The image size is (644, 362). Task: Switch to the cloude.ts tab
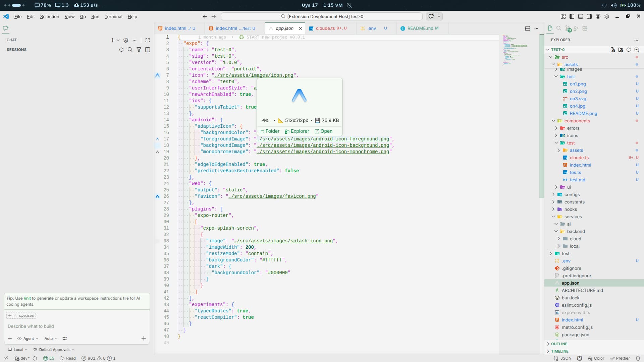[325, 28]
